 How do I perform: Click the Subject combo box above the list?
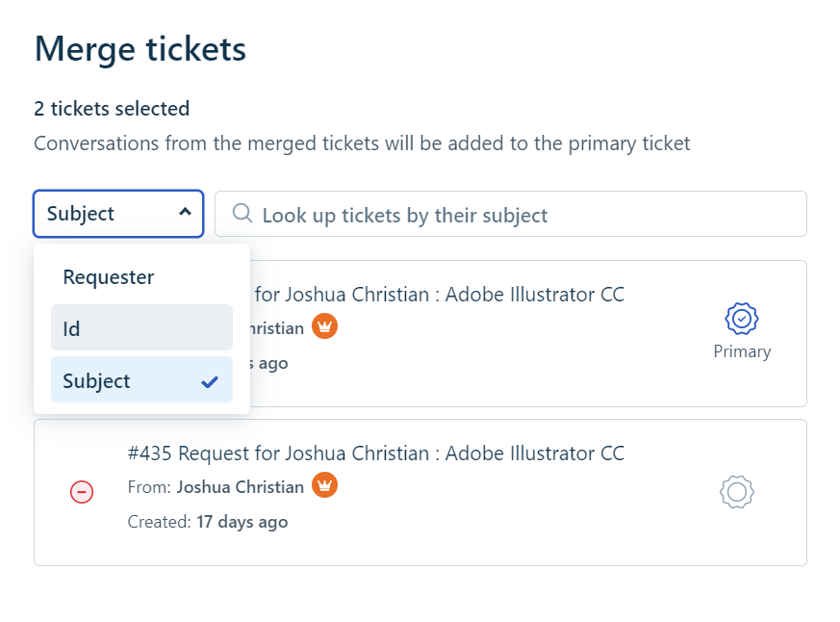106,214
